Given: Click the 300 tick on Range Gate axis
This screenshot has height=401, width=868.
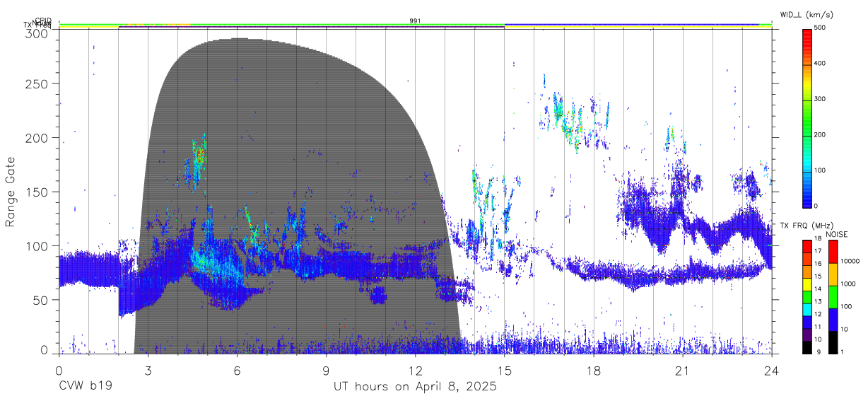Looking at the screenshot, I should [x=38, y=33].
